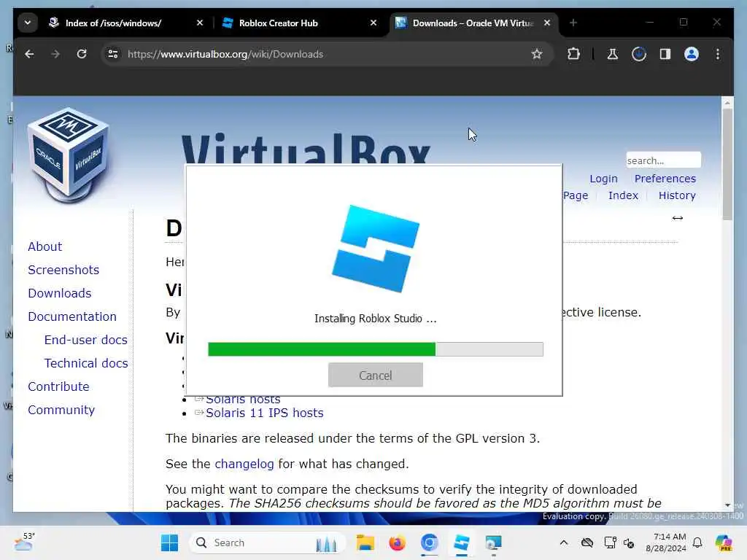Image resolution: width=747 pixels, height=560 pixels.
Task: Close the Index of /isos/windows/ tab
Action: pos(200,23)
